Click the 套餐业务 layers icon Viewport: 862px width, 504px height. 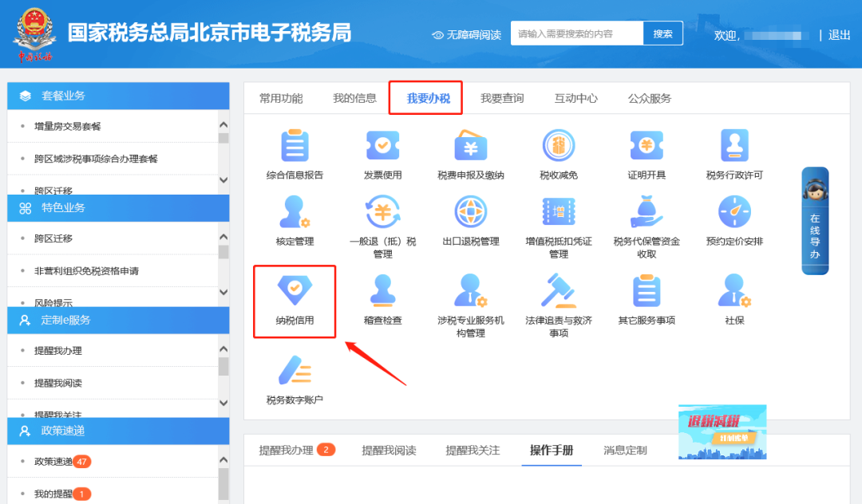tap(26, 96)
